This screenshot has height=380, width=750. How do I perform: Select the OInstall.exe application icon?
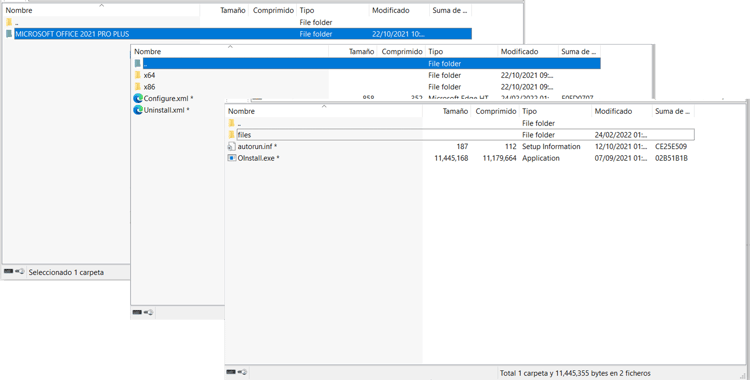[x=232, y=158]
